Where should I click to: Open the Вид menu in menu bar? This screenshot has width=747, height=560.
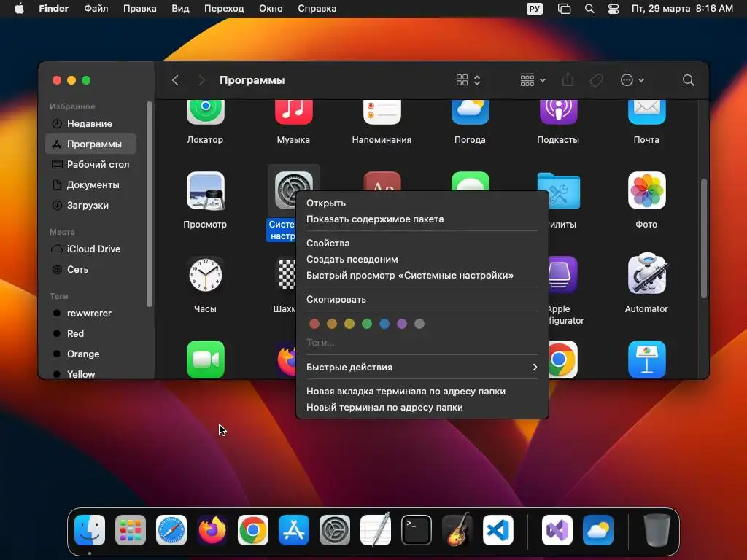pyautogui.click(x=180, y=9)
